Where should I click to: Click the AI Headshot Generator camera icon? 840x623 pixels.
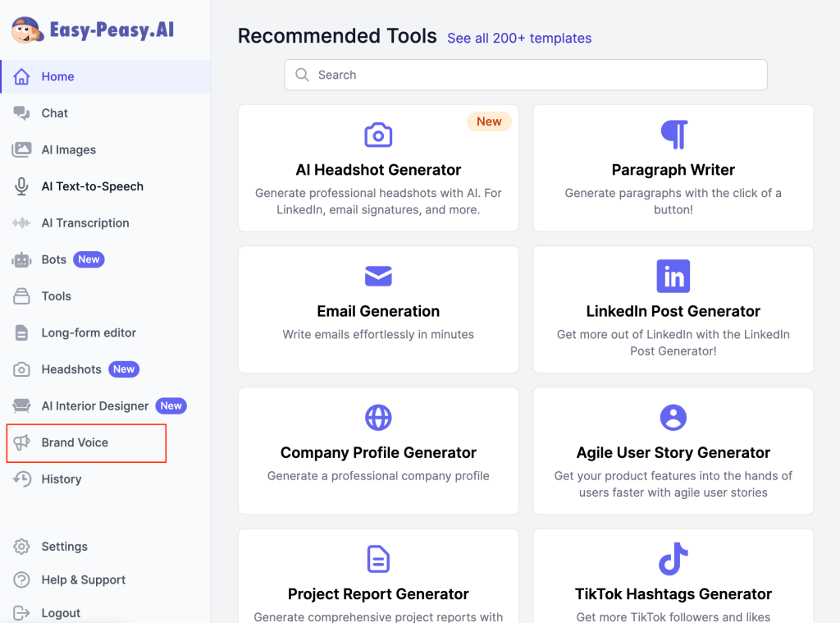(378, 135)
